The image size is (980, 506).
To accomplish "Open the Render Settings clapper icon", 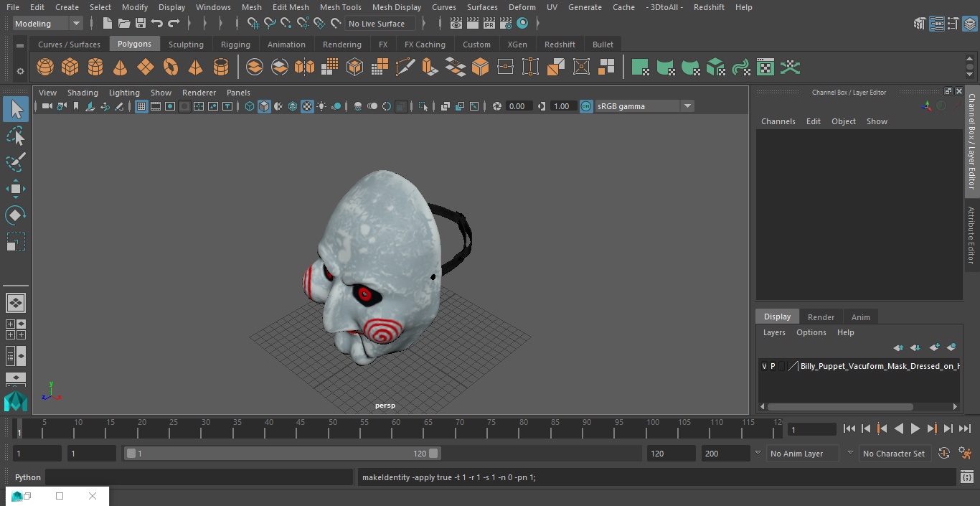I will tap(506, 24).
